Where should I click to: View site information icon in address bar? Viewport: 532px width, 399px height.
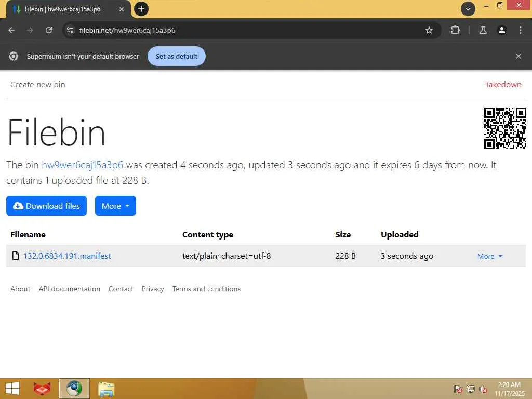pyautogui.click(x=70, y=30)
